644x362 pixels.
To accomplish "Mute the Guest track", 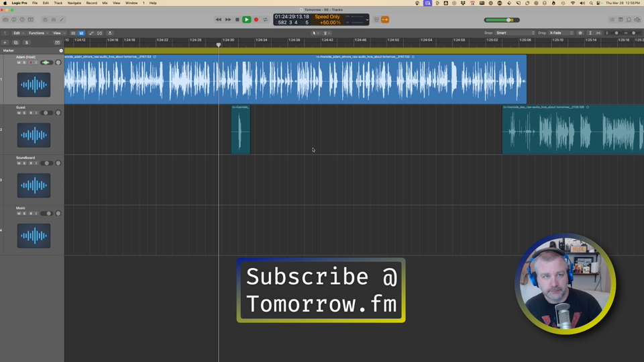I will tap(19, 113).
